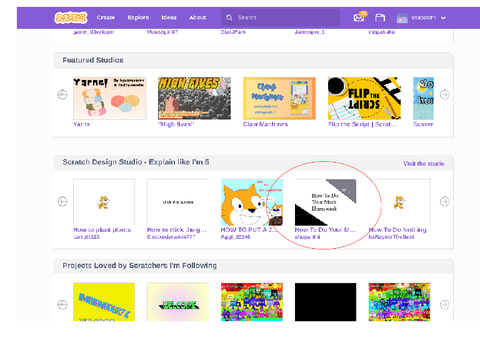
Task: Open the Scratch logo home link
Action: 71,18
